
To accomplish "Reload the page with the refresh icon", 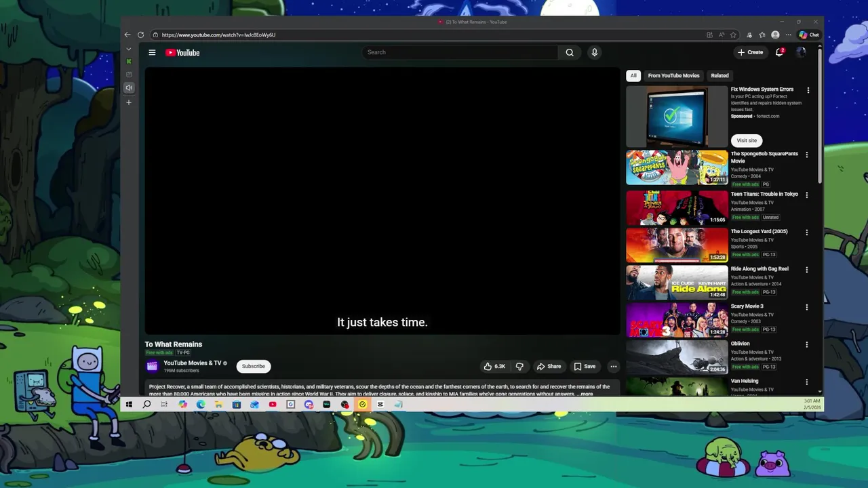I will (x=140, y=35).
